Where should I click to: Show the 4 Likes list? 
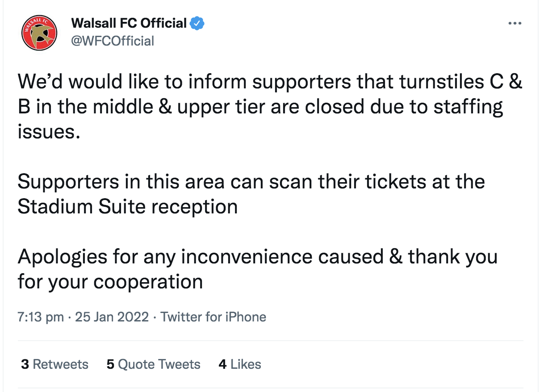[240, 364]
